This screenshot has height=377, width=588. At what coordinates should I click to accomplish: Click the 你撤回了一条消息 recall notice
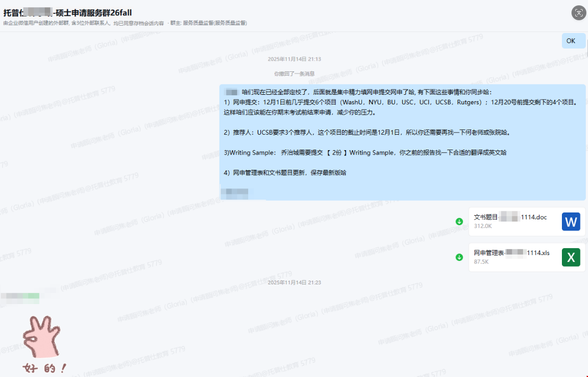point(295,73)
